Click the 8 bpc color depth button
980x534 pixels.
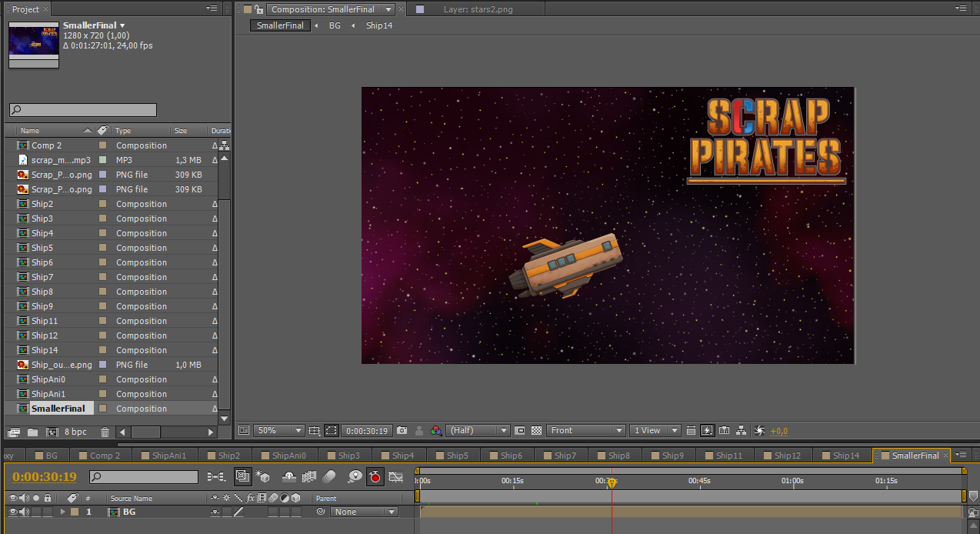tap(75, 432)
